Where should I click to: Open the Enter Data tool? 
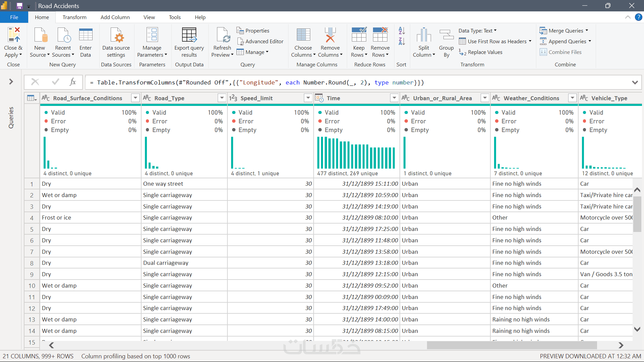click(x=86, y=35)
